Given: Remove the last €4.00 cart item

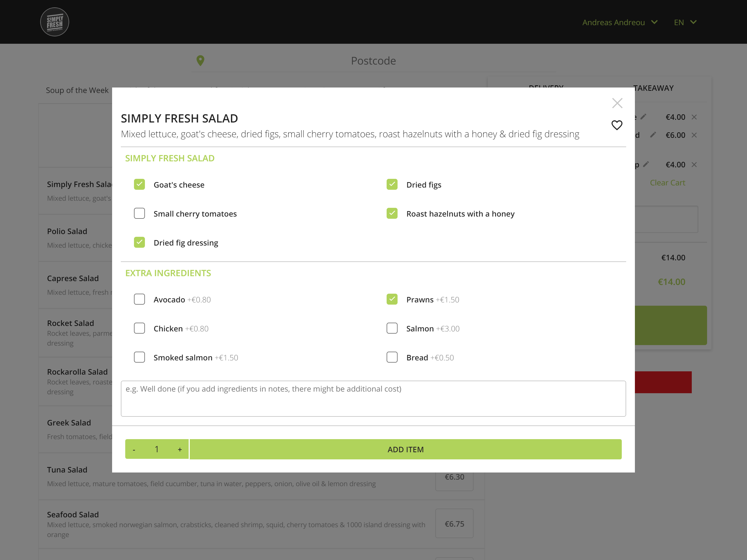Looking at the screenshot, I should (694, 165).
